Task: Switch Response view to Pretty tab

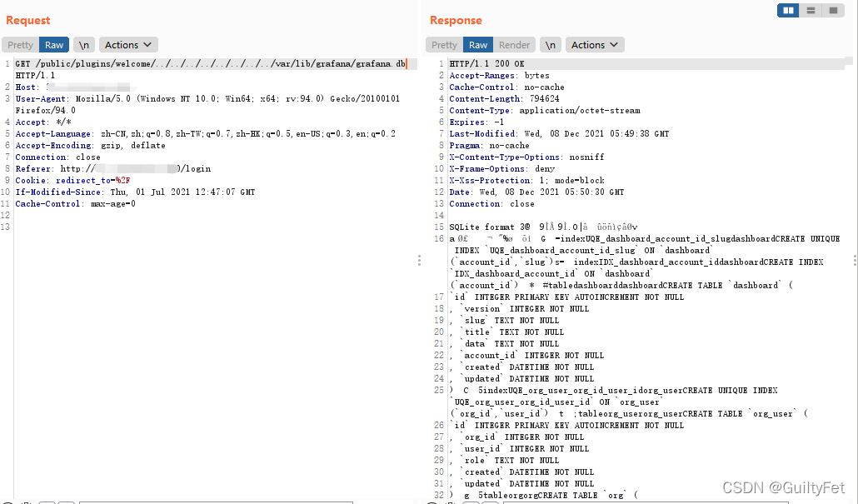Action: (x=444, y=45)
